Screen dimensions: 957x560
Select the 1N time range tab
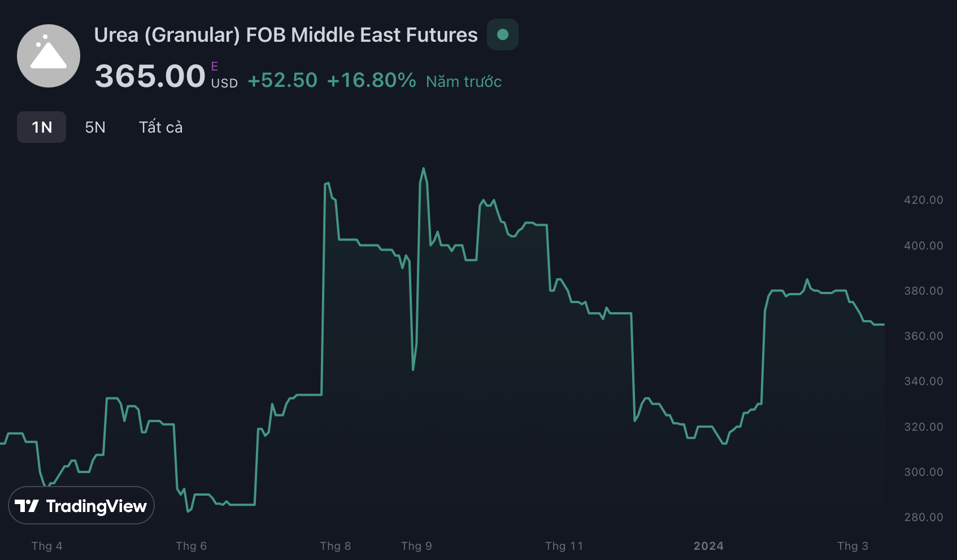click(42, 127)
